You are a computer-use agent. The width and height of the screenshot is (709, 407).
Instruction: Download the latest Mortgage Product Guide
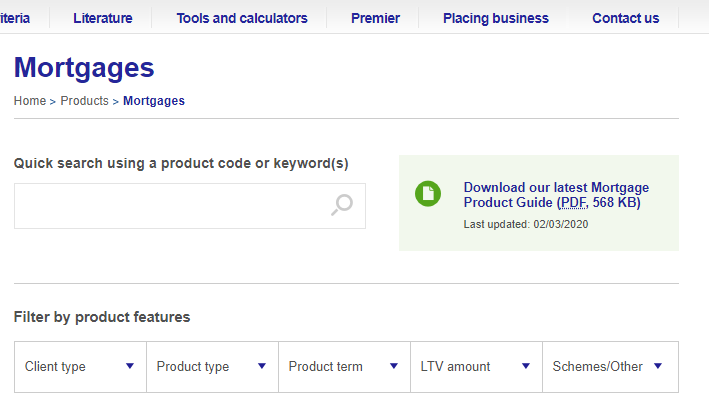556,195
